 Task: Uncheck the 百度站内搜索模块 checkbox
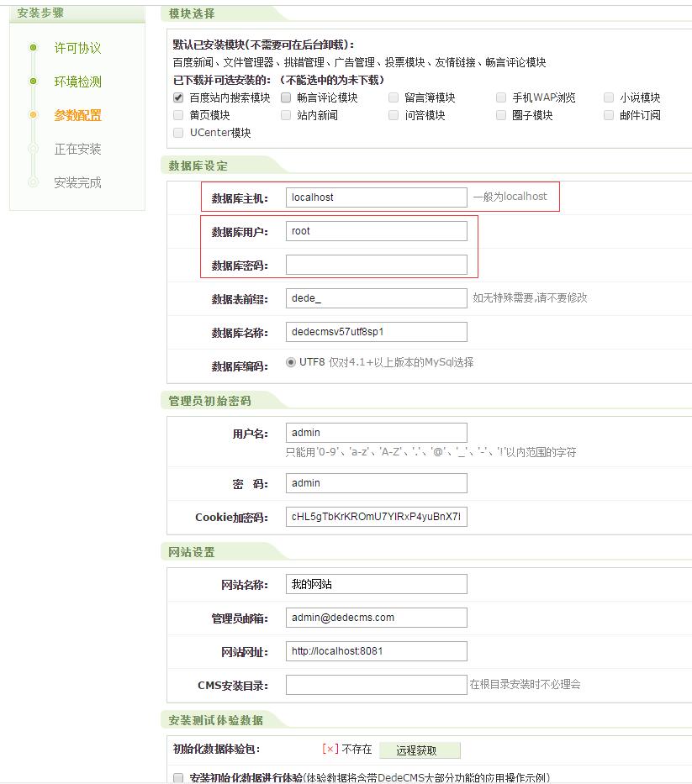coord(177,97)
